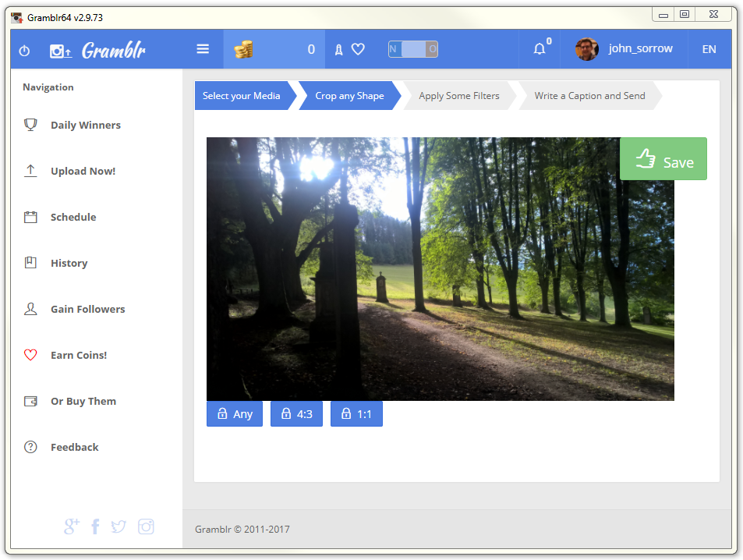
Task: Click the power icon in header
Action: coord(24,50)
